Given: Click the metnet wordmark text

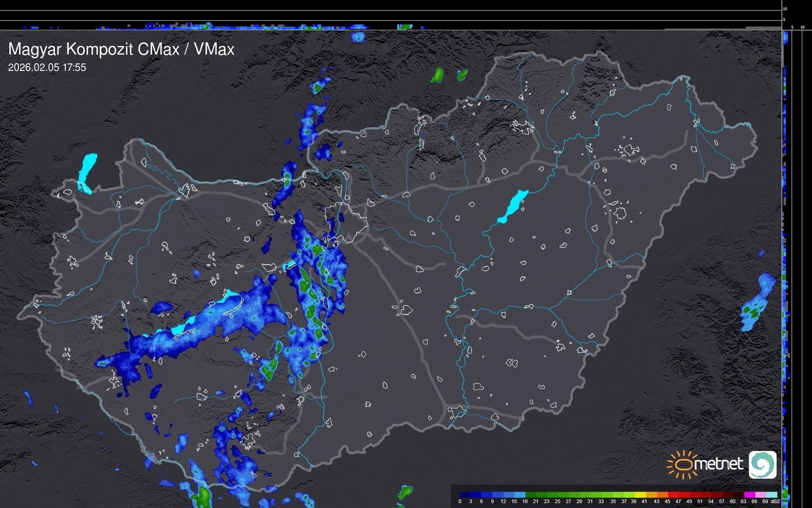Looking at the screenshot, I should (x=718, y=464).
